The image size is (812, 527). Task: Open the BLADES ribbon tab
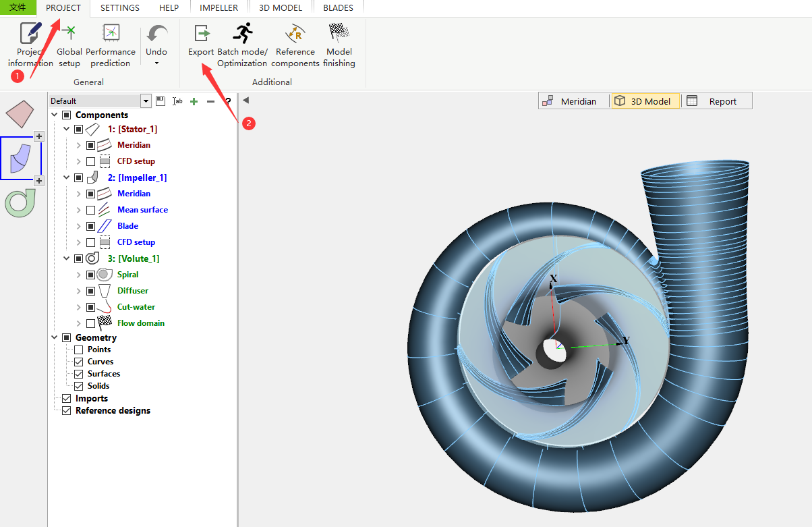tap(338, 8)
